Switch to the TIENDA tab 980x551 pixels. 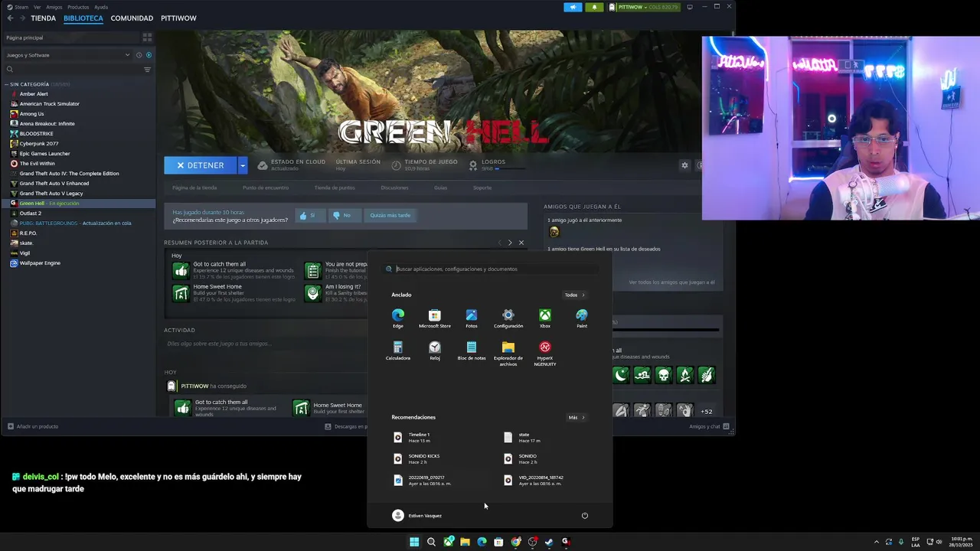(x=43, y=18)
